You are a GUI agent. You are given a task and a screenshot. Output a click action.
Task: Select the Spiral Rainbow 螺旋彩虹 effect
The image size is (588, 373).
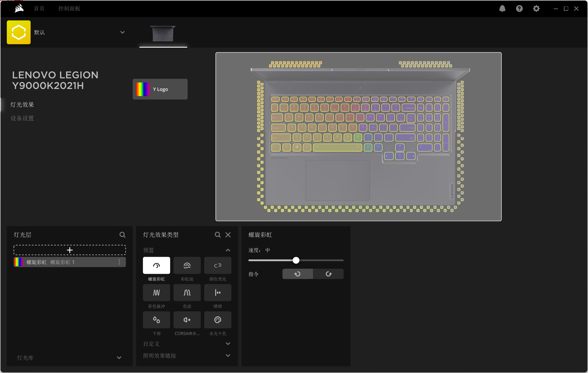(156, 266)
